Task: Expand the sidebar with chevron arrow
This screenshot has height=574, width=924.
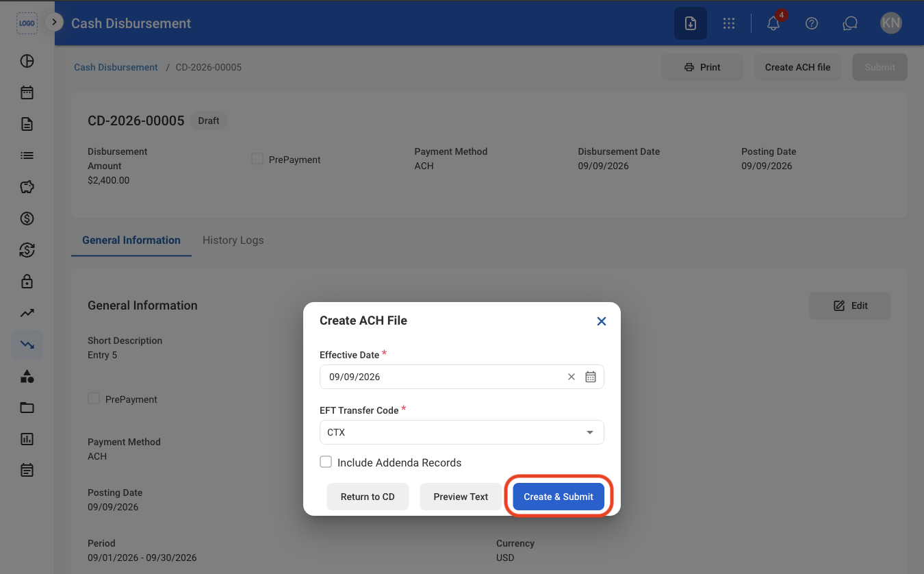Action: pyautogui.click(x=54, y=22)
